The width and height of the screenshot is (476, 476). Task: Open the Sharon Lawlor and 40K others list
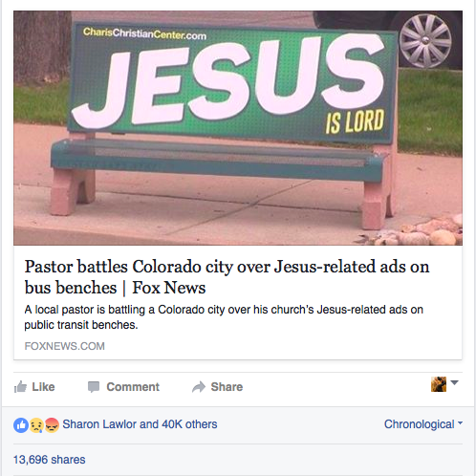140,424
